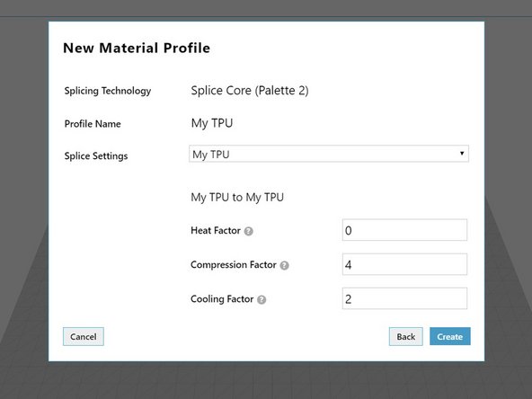Select the "Compression Factor" label text

click(x=234, y=264)
